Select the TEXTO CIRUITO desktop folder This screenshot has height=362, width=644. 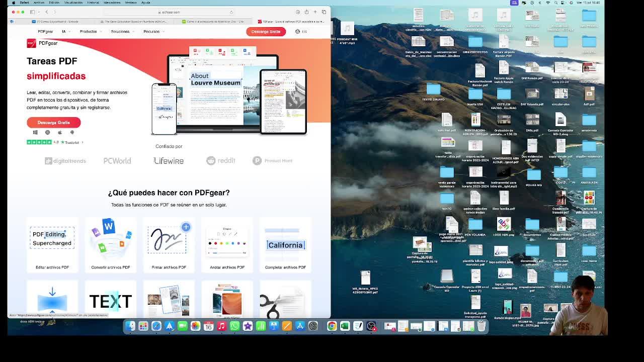click(x=433, y=92)
